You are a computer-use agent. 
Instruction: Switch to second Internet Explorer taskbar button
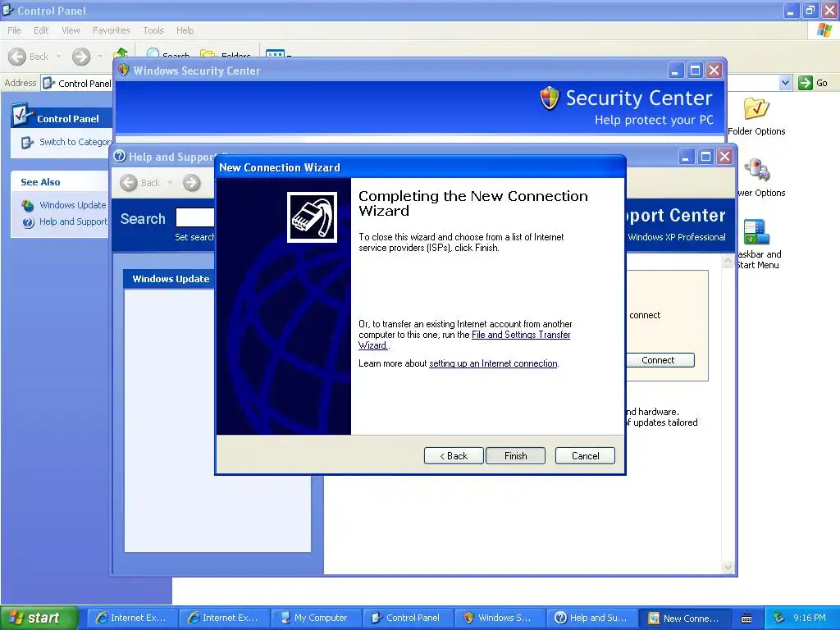[x=223, y=618]
